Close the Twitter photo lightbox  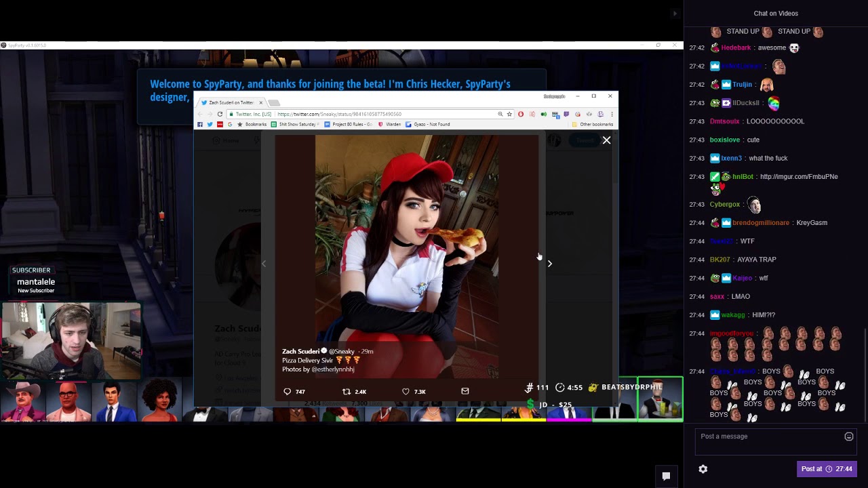coord(606,140)
